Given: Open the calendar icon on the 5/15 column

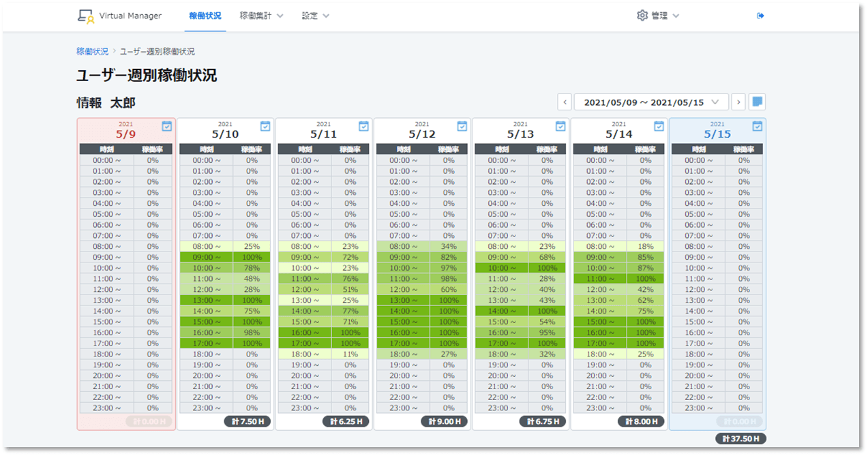Looking at the screenshot, I should tap(757, 126).
